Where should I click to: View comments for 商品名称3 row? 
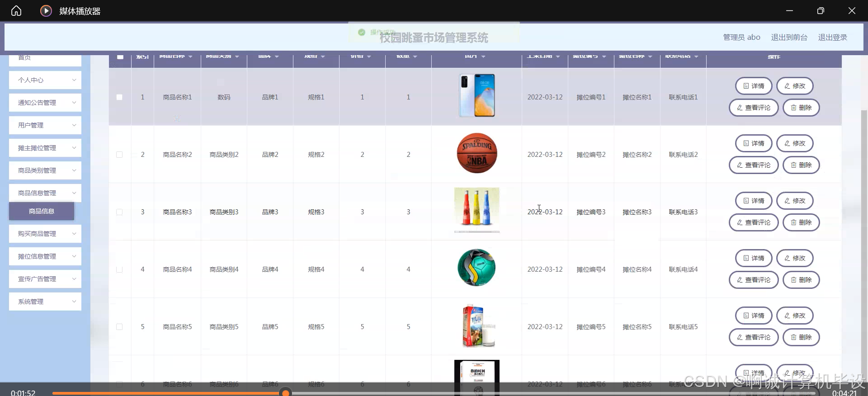(754, 222)
